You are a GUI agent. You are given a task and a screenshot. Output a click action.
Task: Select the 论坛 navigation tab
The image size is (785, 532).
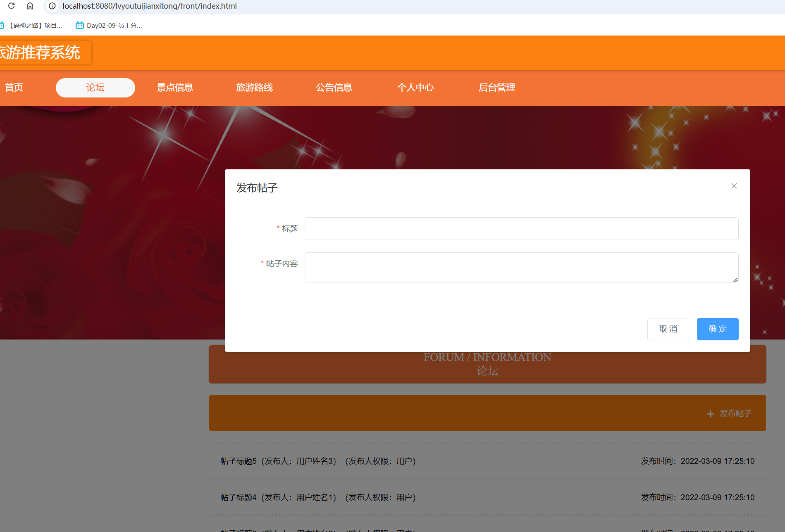(x=95, y=88)
